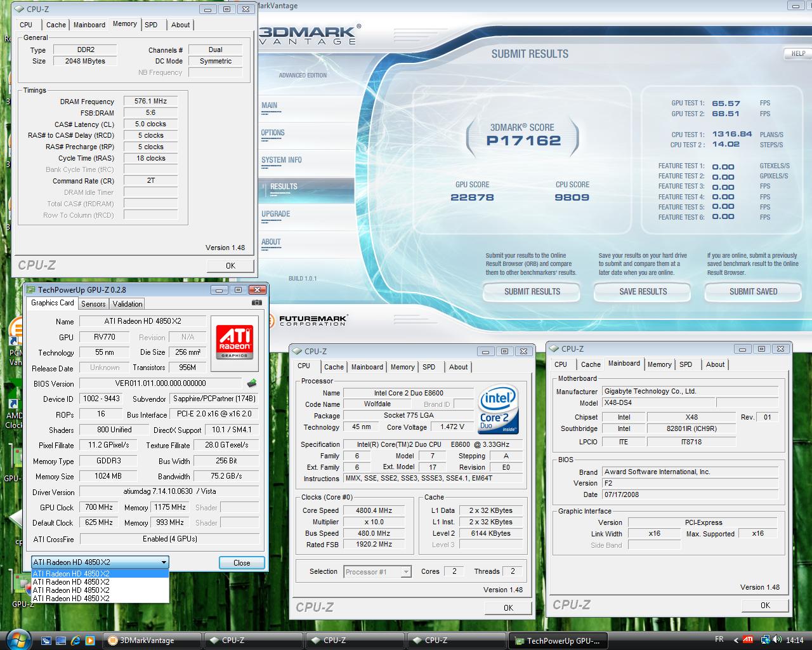The image size is (812, 650).
Task: Open Mainboard tab in CPU-Z CPU window
Action: pos(367,367)
